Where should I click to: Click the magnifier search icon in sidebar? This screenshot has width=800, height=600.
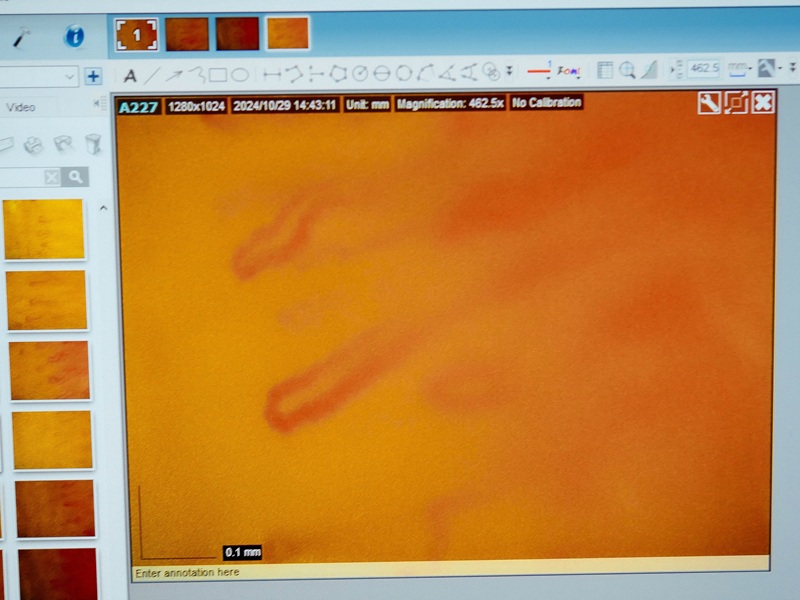pos(75,177)
